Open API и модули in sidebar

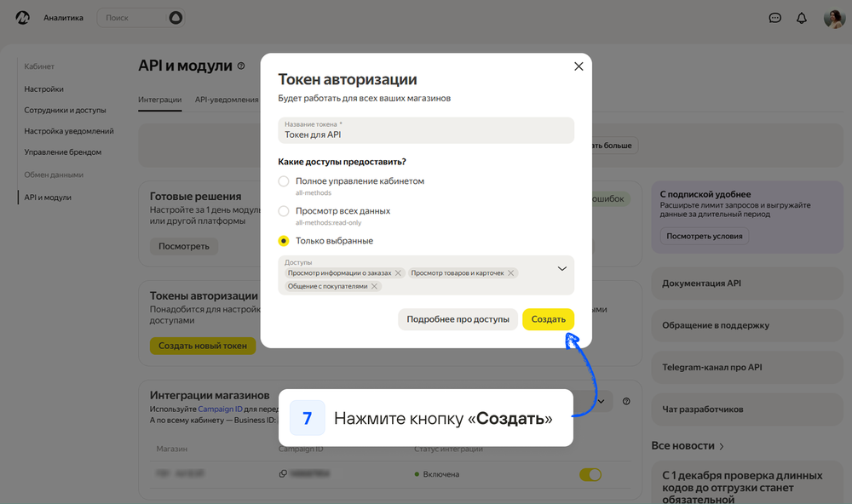pos(48,198)
